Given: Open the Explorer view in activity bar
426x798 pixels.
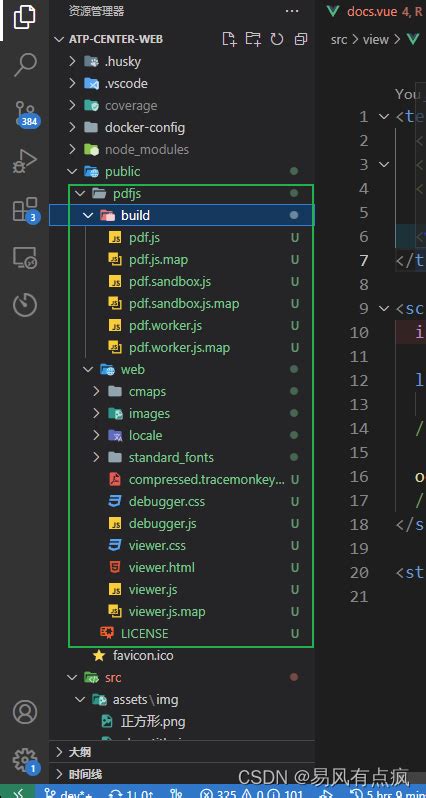Looking at the screenshot, I should pos(24,19).
